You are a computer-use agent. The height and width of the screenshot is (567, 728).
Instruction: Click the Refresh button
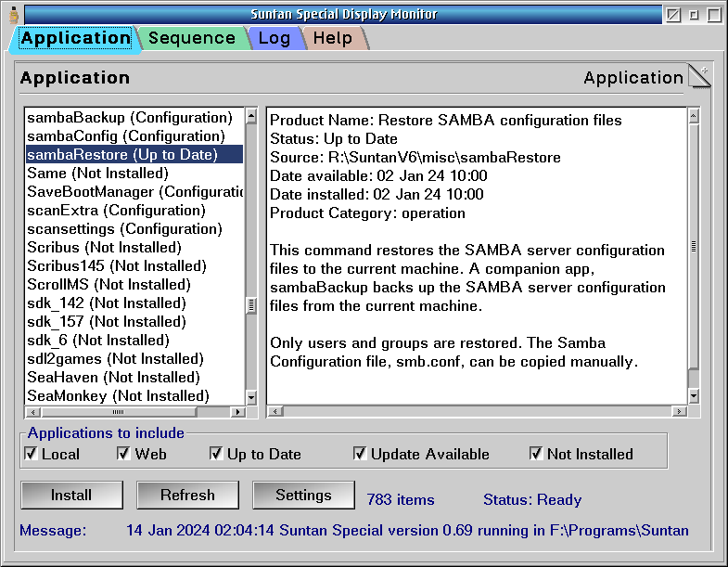point(187,495)
